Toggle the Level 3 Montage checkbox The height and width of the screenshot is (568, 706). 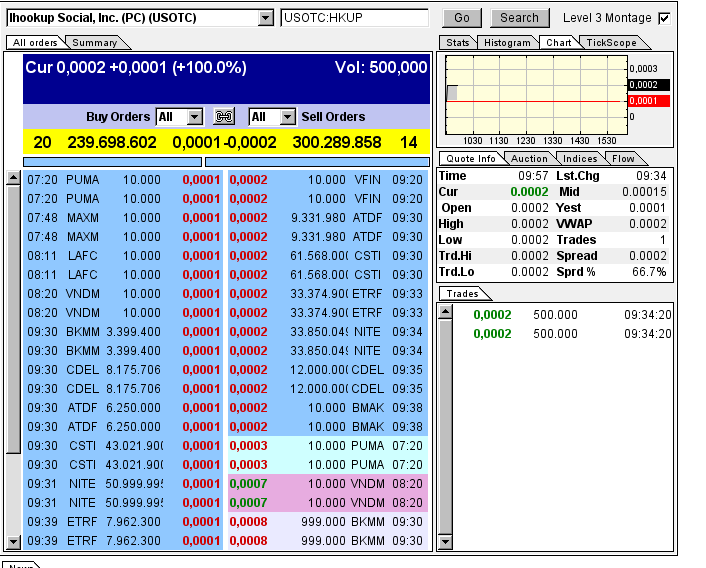[665, 18]
